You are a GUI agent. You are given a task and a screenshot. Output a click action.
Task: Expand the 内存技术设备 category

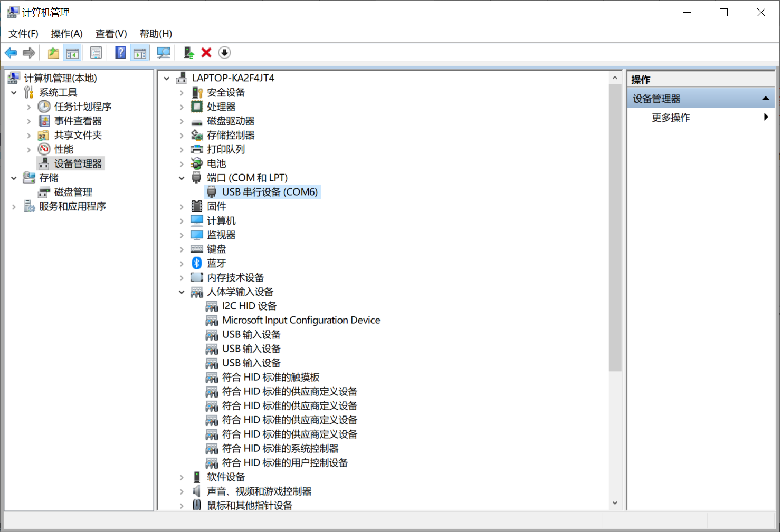pos(182,277)
